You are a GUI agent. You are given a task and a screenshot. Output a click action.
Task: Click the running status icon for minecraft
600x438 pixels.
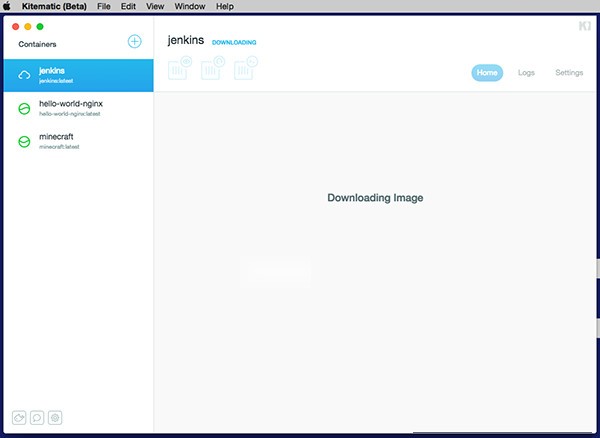pyautogui.click(x=24, y=142)
